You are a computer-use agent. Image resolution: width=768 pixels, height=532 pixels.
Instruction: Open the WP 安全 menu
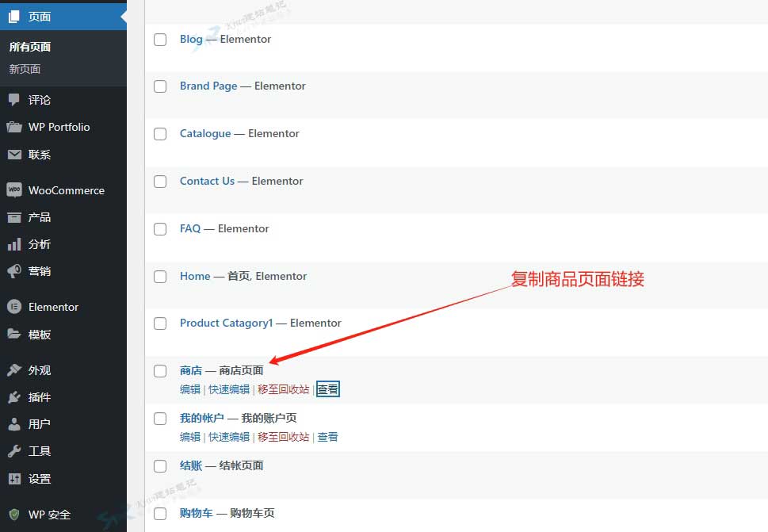49,515
